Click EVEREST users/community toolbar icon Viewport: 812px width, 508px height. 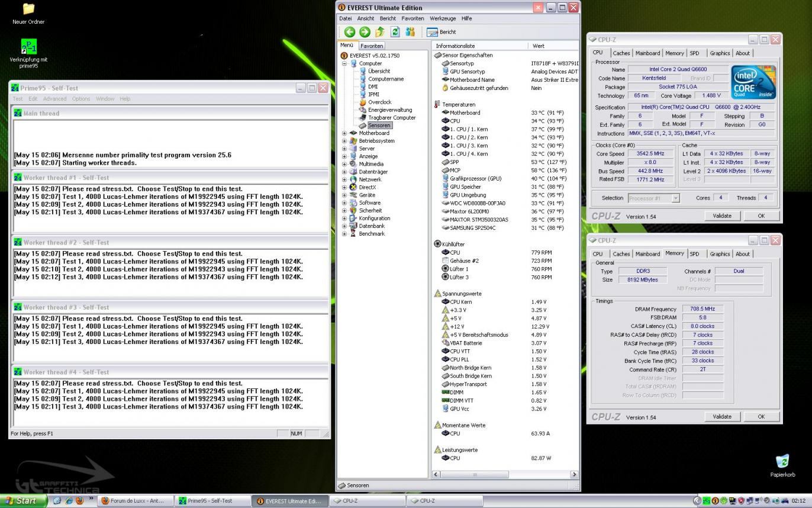410,32
